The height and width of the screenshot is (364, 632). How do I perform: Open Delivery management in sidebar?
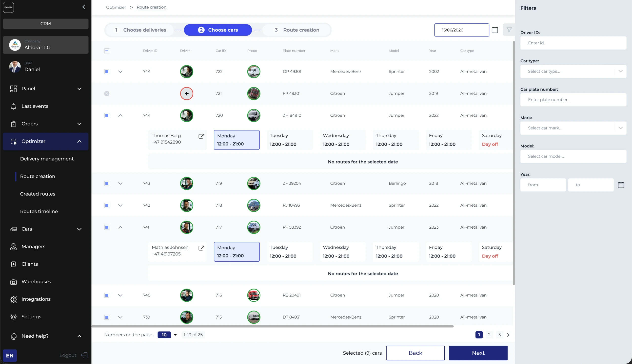tap(47, 159)
